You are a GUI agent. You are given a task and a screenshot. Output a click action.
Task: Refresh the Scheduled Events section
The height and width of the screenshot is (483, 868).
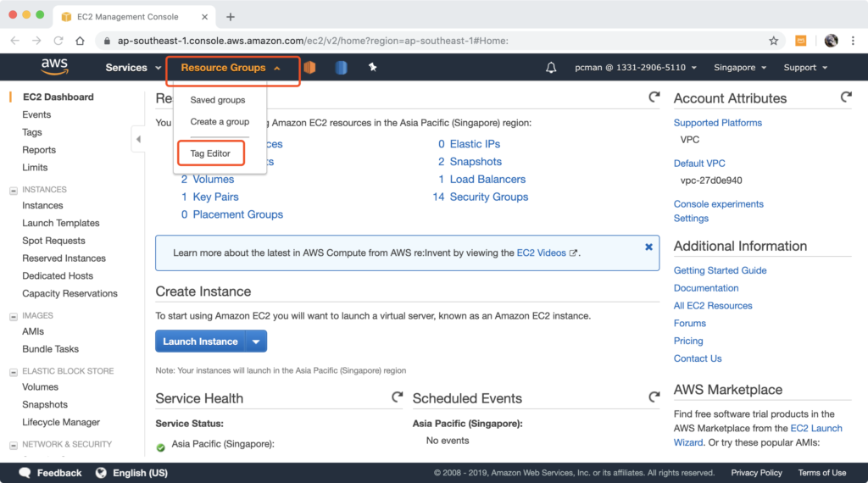pos(654,397)
